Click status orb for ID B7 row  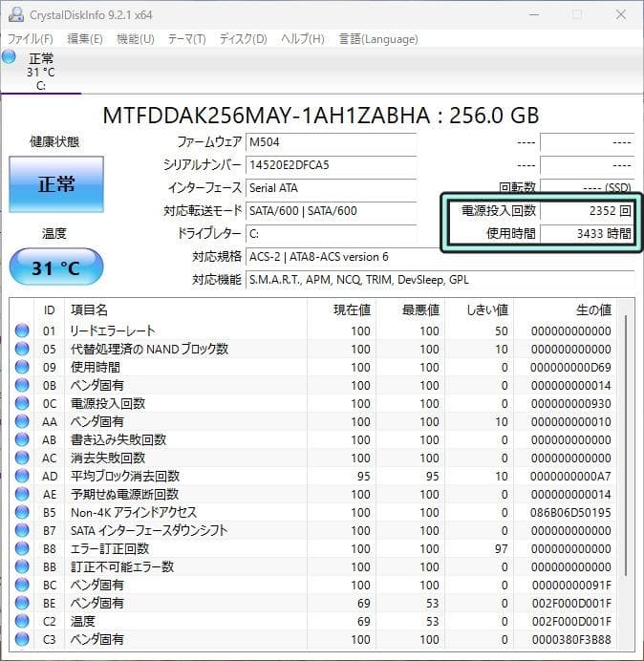point(22,530)
